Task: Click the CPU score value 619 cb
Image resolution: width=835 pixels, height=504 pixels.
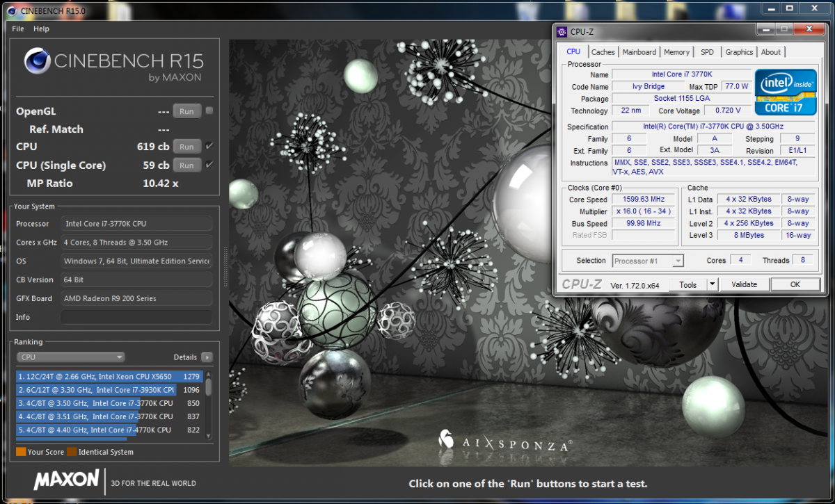Action: [153, 147]
